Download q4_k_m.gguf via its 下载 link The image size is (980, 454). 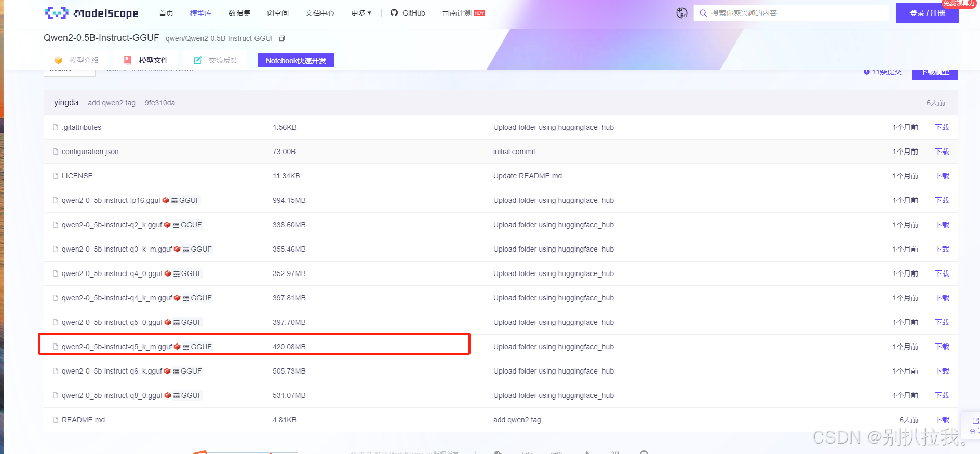(x=942, y=298)
